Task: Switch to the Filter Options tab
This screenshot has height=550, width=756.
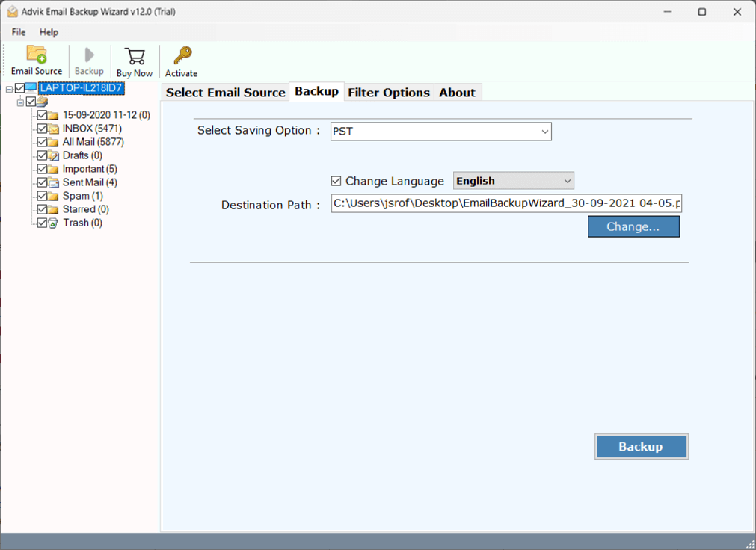Action: [x=389, y=92]
